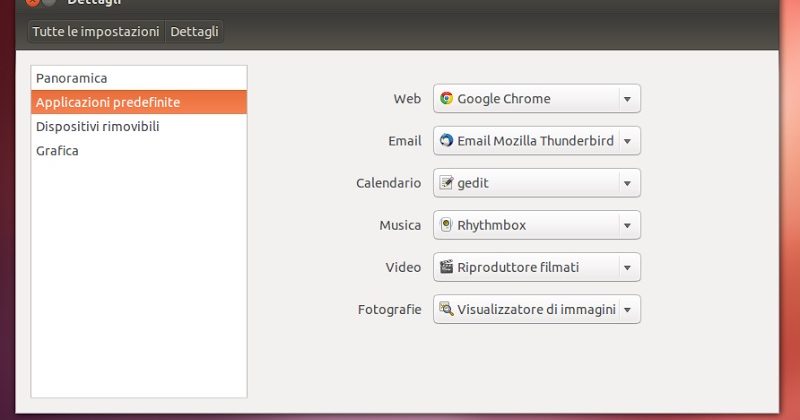
Task: Click the Google Chrome text in Web combo
Action: coord(504,98)
